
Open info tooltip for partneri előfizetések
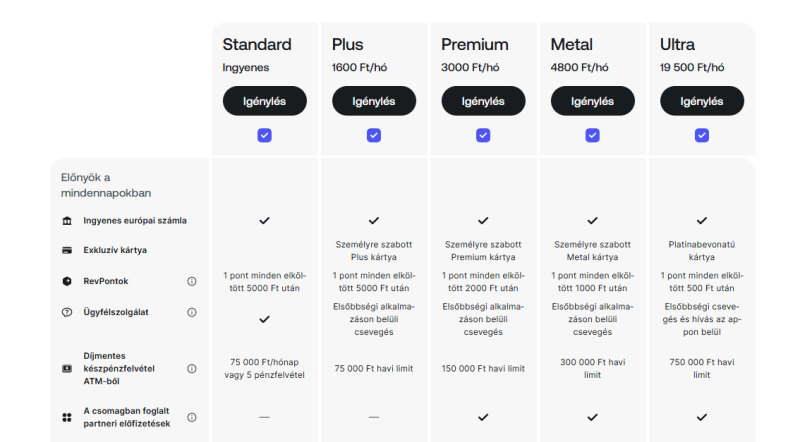pos(192,417)
